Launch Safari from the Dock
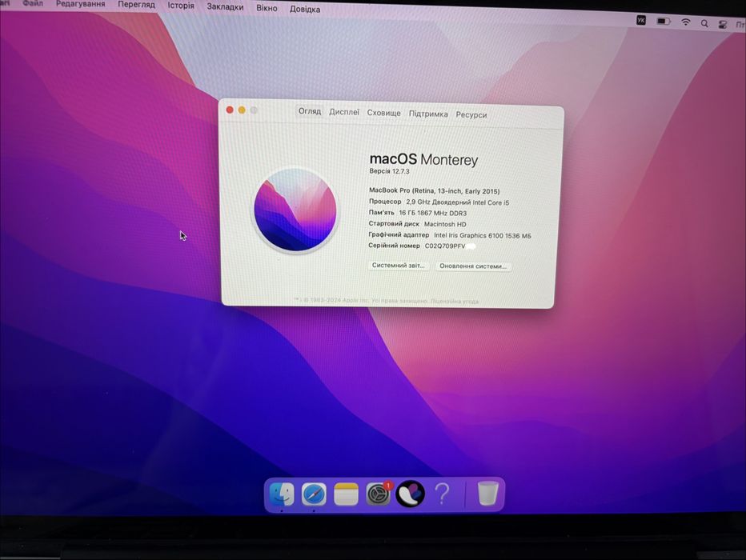746x560 pixels. [314, 494]
